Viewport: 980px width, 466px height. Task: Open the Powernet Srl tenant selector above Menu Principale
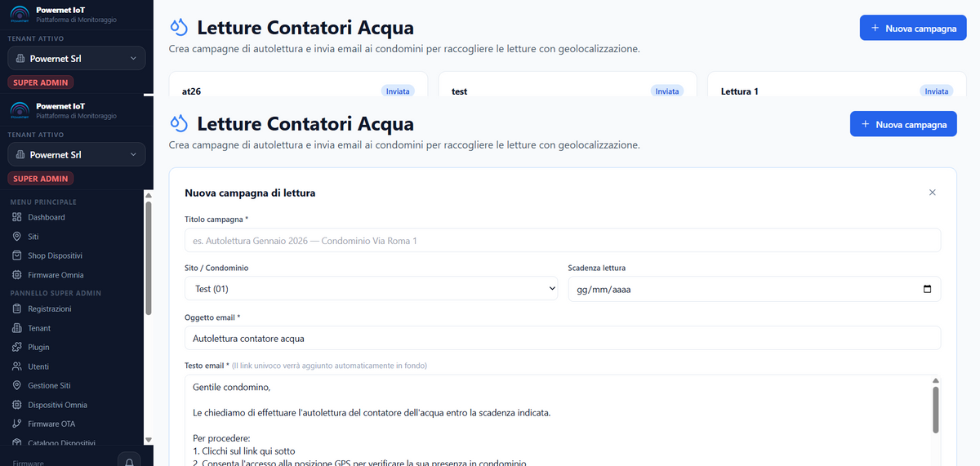[77, 154]
